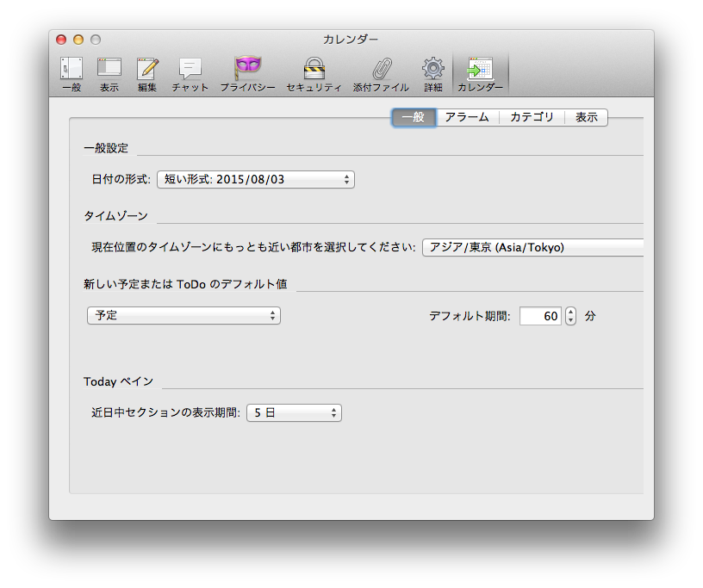703x588 pixels.
Task: Switch to the カテゴリ tab
Action: (x=532, y=118)
